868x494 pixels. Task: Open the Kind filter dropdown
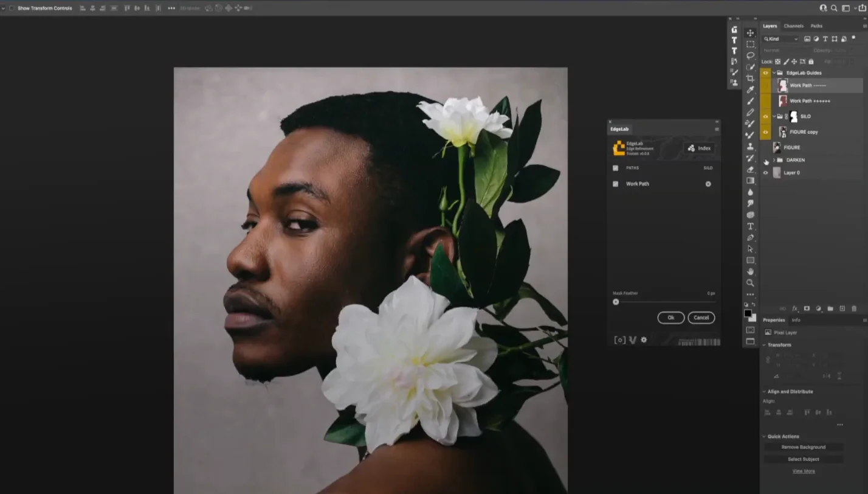click(x=780, y=39)
